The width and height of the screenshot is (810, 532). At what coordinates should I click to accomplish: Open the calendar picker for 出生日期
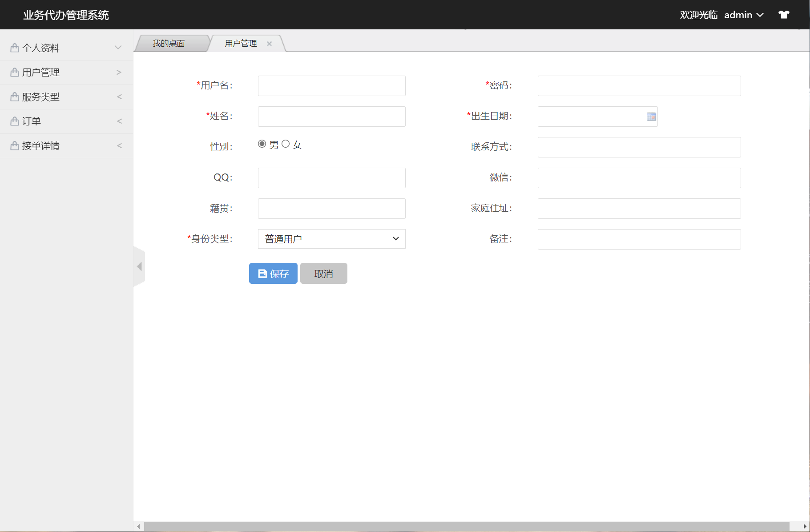coord(651,116)
